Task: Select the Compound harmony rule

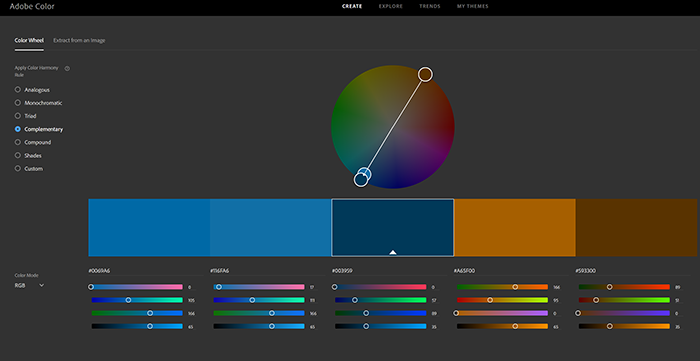Action: (33, 142)
